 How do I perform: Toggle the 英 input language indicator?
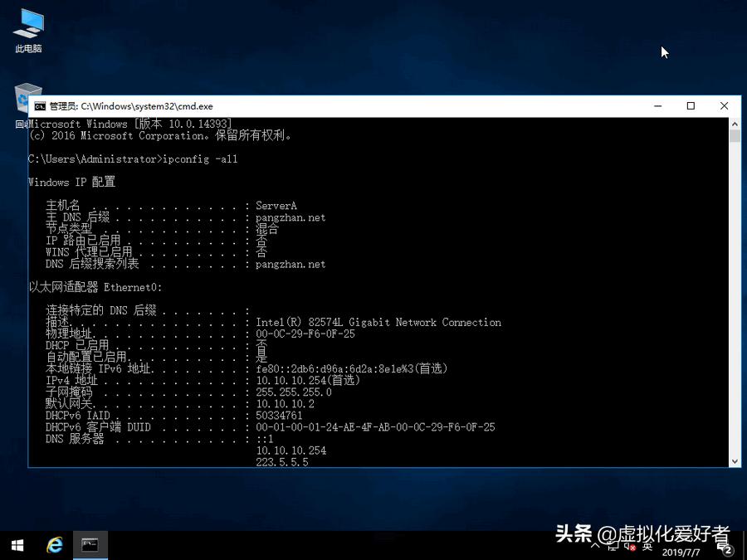coord(648,548)
